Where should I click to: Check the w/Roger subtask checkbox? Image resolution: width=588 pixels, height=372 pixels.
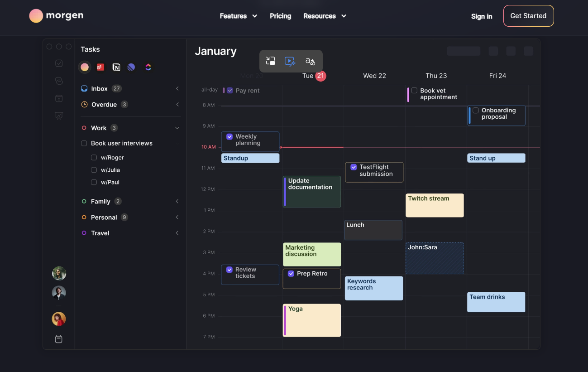pos(94,158)
